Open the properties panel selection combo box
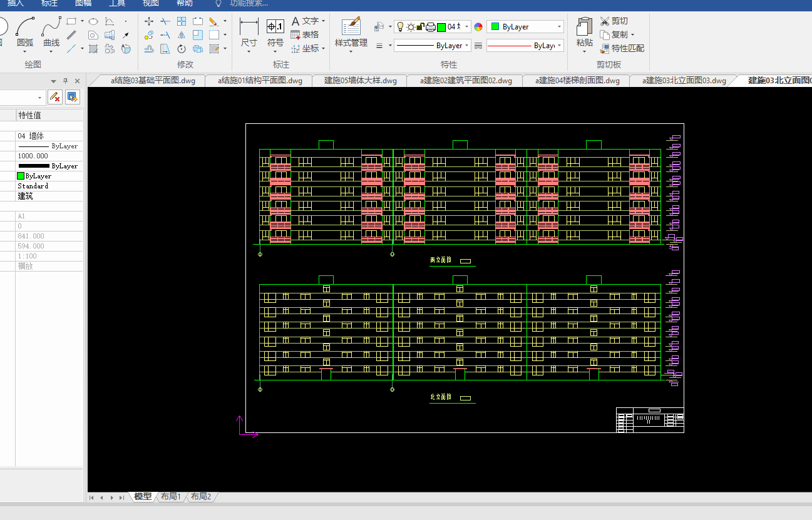The width and height of the screenshot is (812, 520). pos(23,97)
